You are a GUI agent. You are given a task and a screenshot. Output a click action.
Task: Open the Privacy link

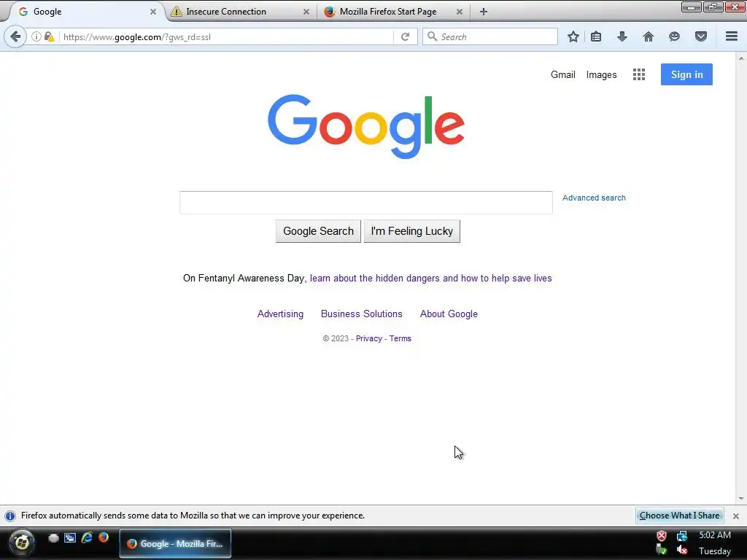click(368, 338)
